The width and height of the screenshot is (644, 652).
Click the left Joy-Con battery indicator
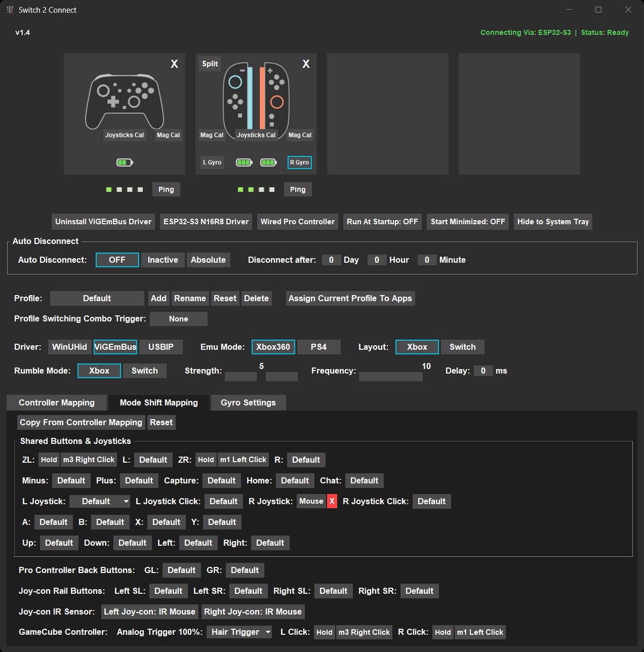click(x=245, y=162)
